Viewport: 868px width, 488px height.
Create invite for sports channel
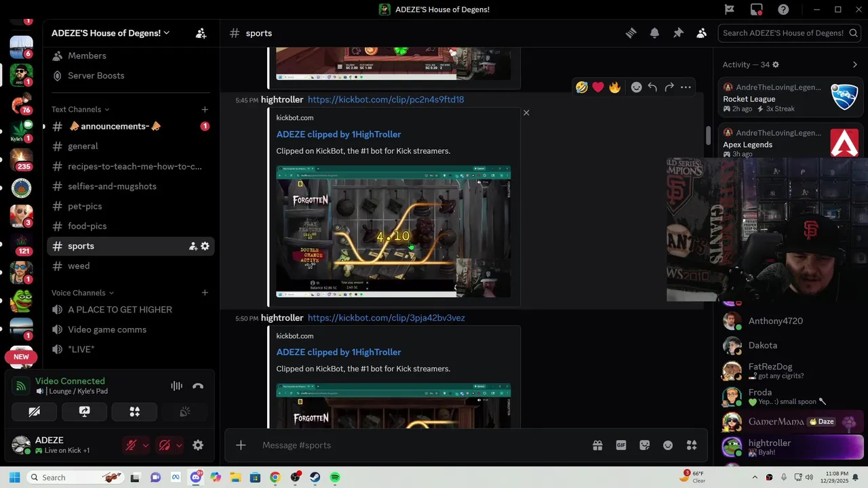click(193, 246)
